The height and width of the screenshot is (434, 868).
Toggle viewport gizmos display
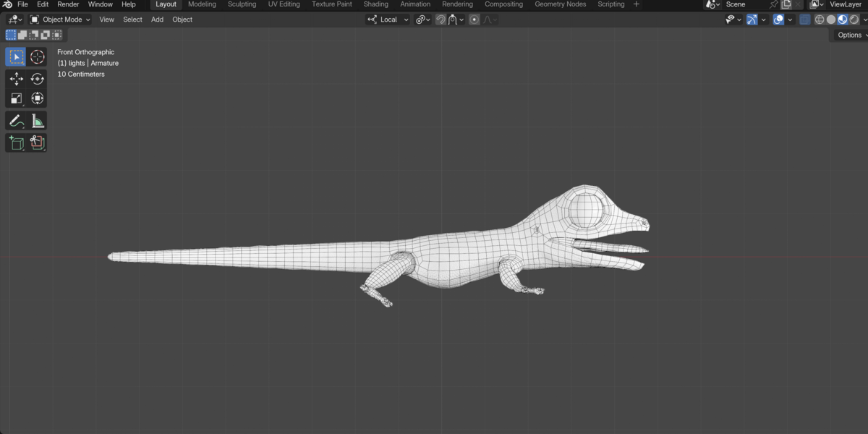[752, 20]
